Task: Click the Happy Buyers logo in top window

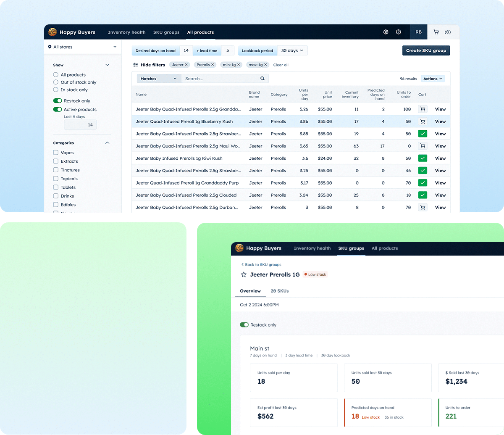Action: [x=52, y=32]
